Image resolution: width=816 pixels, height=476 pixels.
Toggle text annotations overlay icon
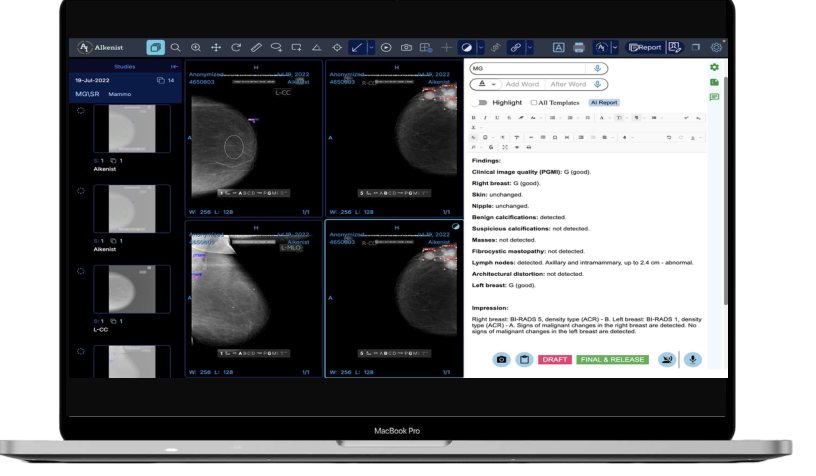pos(558,47)
